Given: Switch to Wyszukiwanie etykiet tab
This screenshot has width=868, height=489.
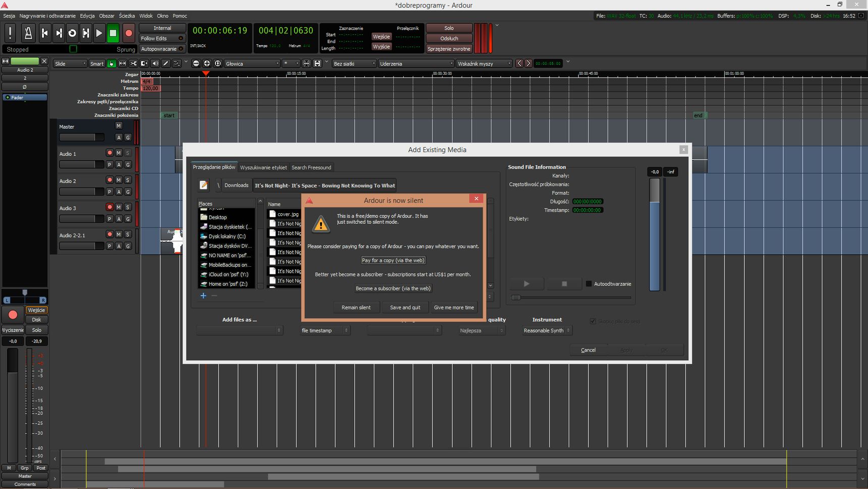Looking at the screenshot, I should [x=263, y=168].
